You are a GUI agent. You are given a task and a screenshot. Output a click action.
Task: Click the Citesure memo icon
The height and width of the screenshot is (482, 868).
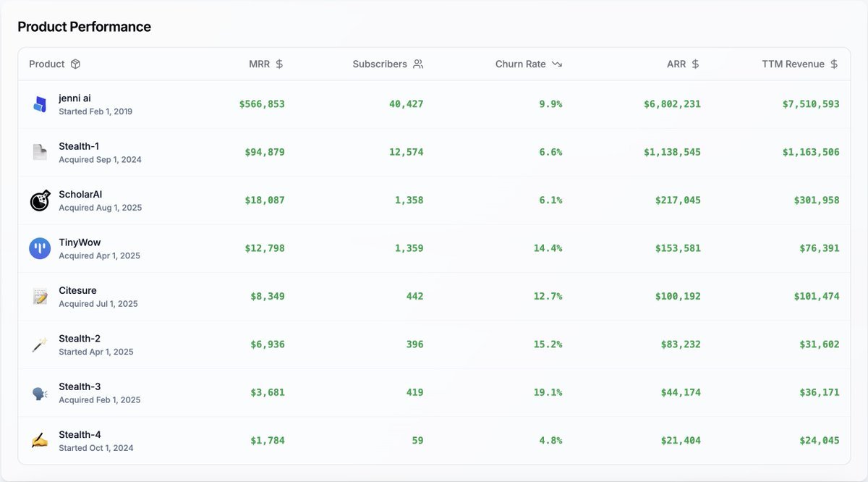tap(40, 296)
